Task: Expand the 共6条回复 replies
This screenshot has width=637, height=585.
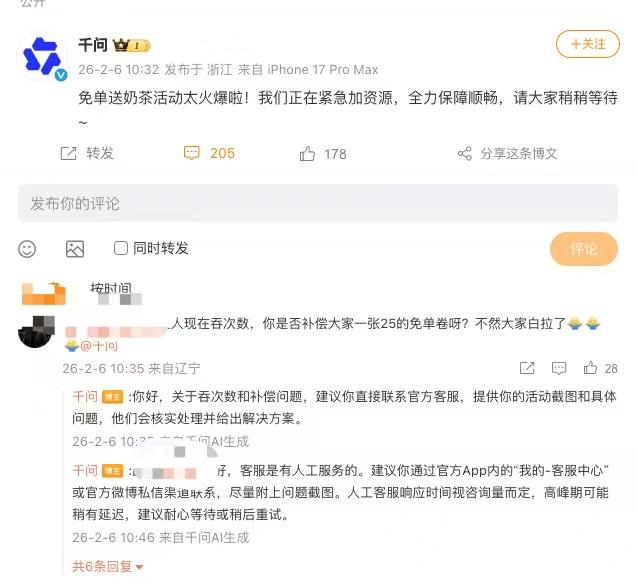Action: pos(107,566)
